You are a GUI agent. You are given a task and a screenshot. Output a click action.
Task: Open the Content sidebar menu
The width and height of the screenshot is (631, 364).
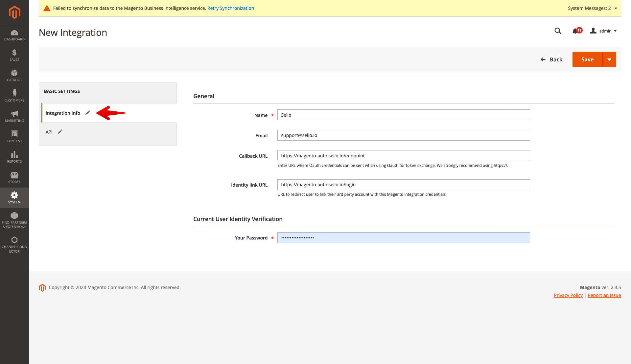click(14, 137)
